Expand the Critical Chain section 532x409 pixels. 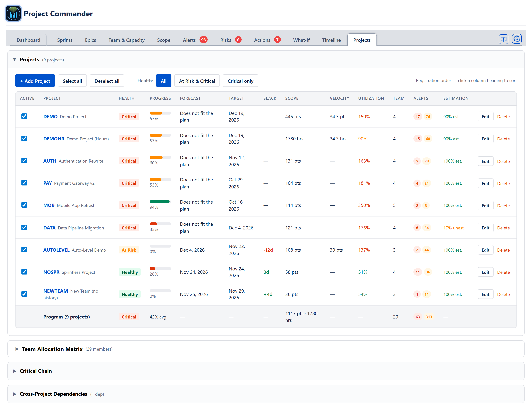15,371
